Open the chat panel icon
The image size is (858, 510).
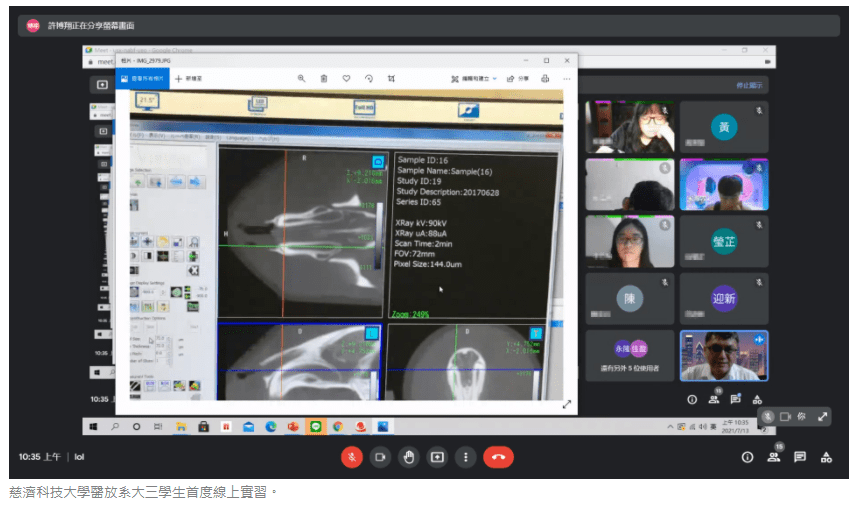click(800, 457)
